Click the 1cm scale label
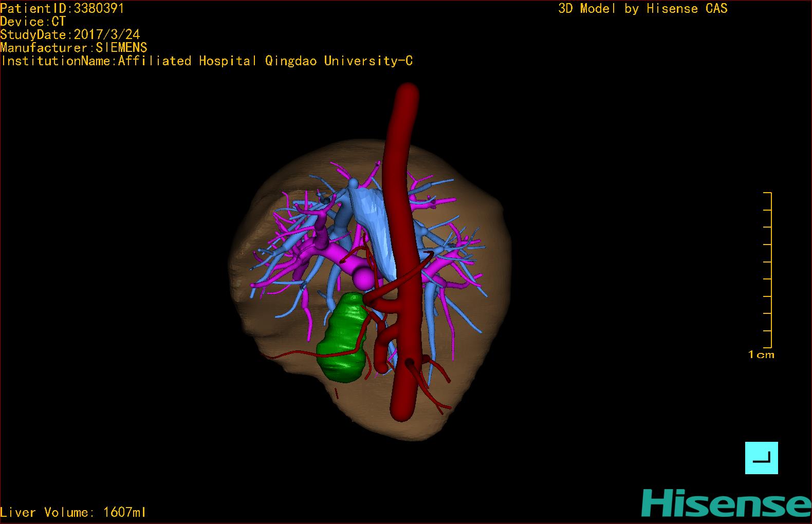 click(x=761, y=354)
